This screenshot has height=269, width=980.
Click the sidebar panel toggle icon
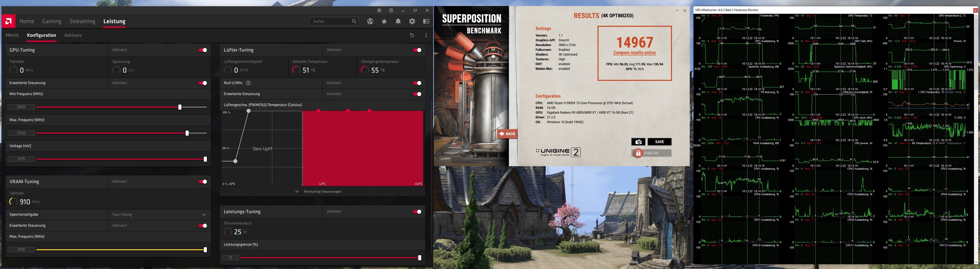[x=426, y=21]
